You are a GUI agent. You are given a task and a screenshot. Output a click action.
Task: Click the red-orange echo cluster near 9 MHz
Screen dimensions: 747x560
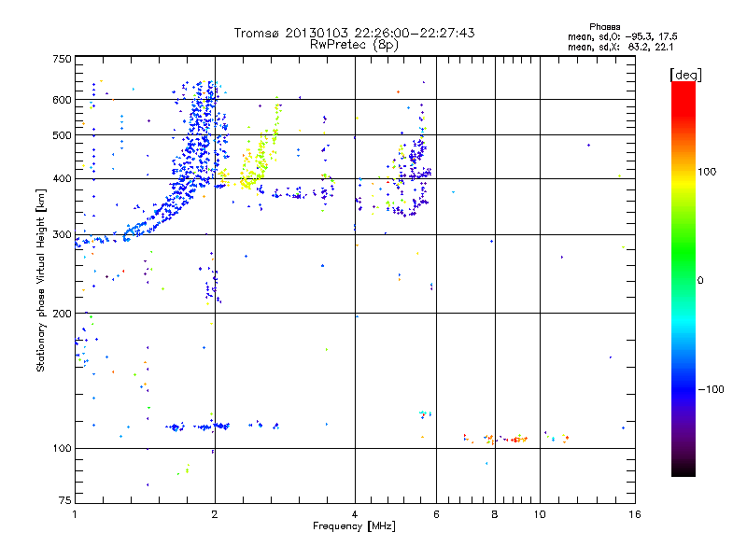[517, 440]
